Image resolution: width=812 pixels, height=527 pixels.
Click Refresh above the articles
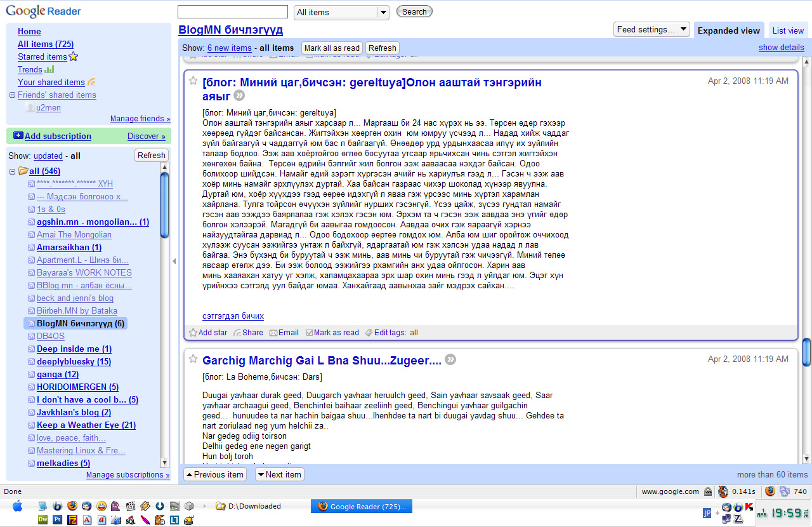click(382, 48)
